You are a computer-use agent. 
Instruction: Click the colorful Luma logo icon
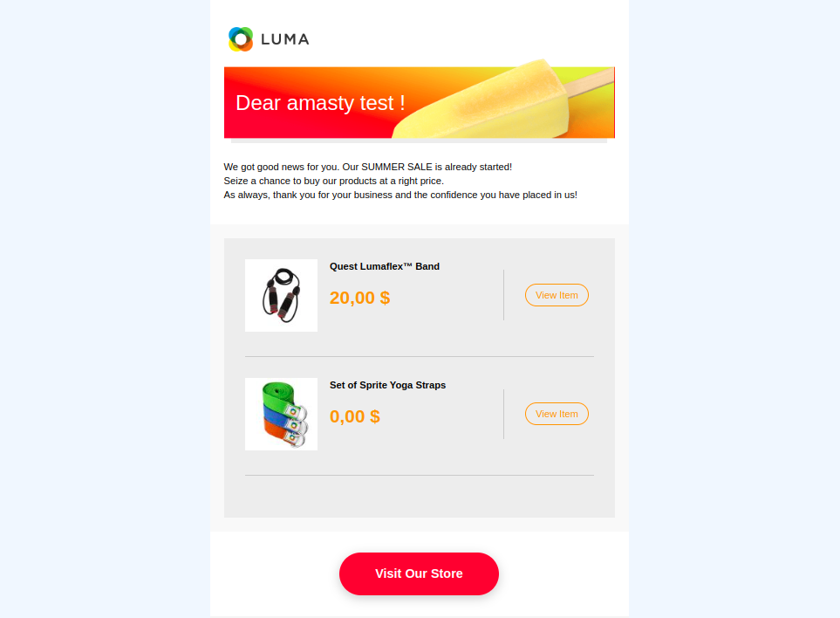click(x=241, y=39)
